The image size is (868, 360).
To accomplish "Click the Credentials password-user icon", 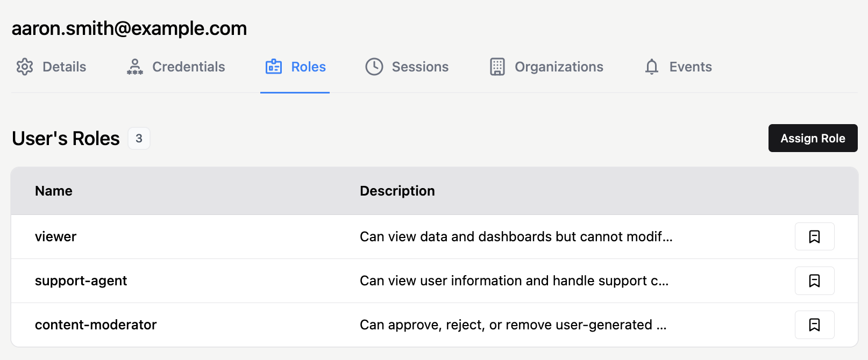I will click(135, 67).
